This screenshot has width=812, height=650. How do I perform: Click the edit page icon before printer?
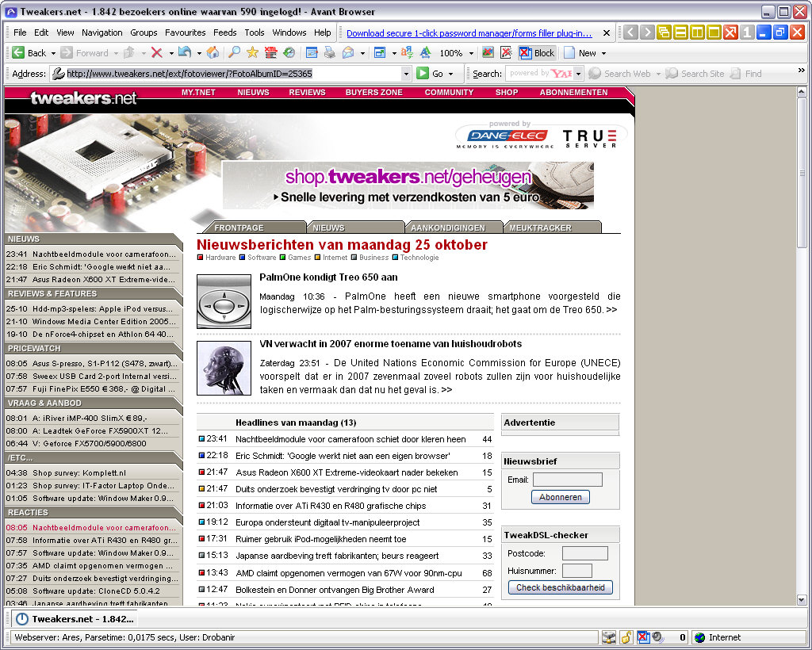pos(311,53)
